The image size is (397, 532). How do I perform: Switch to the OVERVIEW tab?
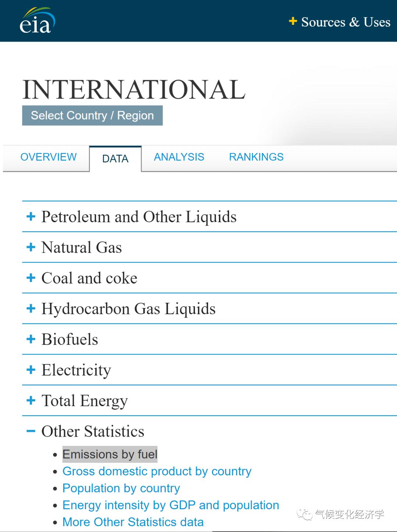pos(49,157)
